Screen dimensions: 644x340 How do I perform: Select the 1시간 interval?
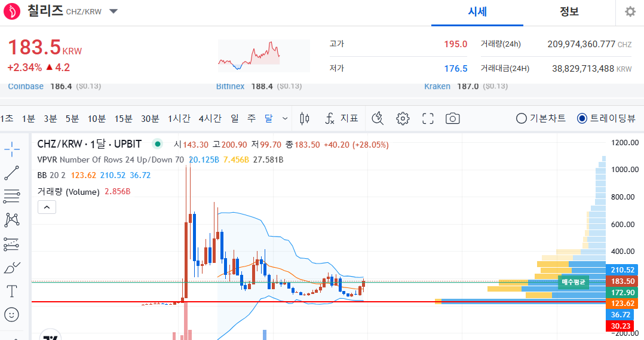click(179, 119)
